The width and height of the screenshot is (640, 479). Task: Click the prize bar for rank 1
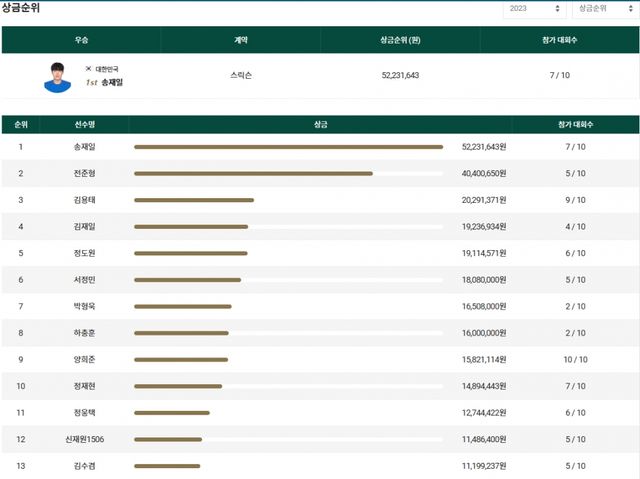[288, 147]
